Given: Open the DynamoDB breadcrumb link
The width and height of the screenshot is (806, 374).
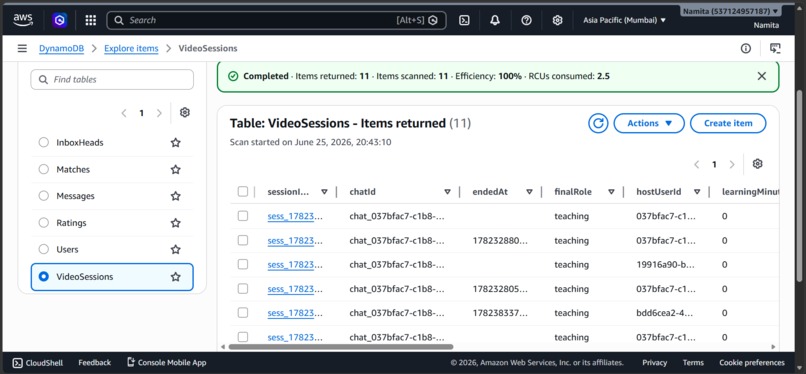Looking at the screenshot, I should [x=61, y=48].
